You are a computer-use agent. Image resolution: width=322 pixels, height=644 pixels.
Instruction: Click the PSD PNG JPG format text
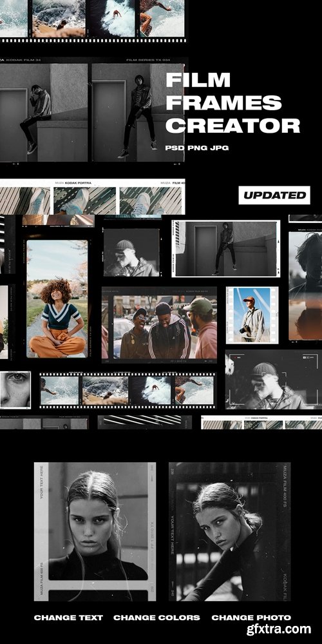(197, 148)
